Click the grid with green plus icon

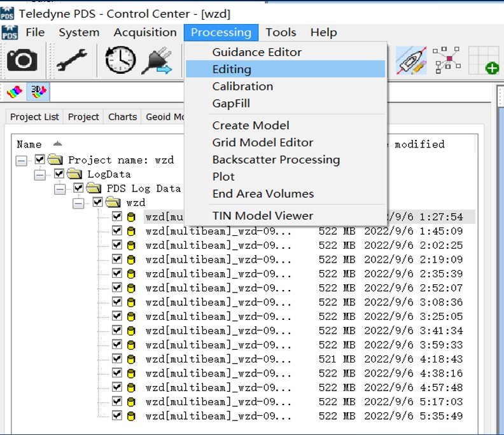point(484,60)
